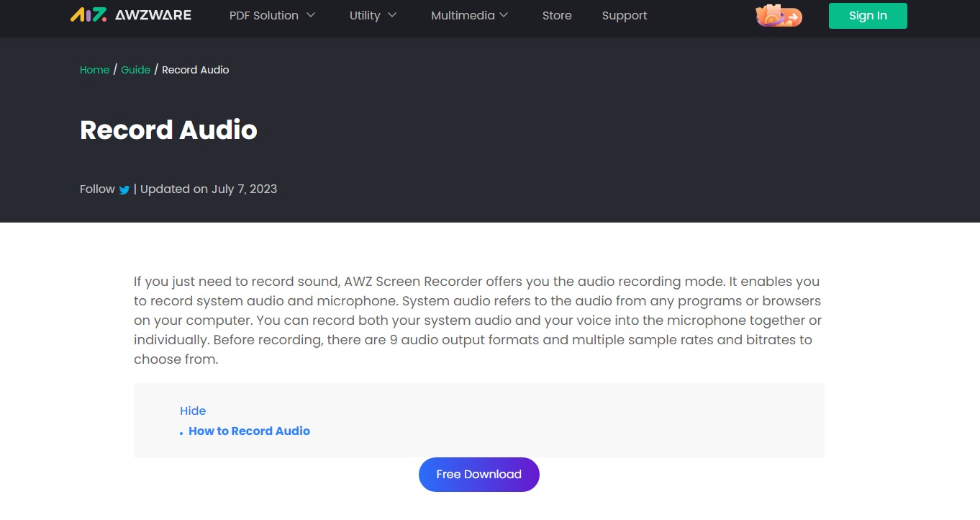Hide the table of contents
The image size is (980, 520).
point(193,411)
